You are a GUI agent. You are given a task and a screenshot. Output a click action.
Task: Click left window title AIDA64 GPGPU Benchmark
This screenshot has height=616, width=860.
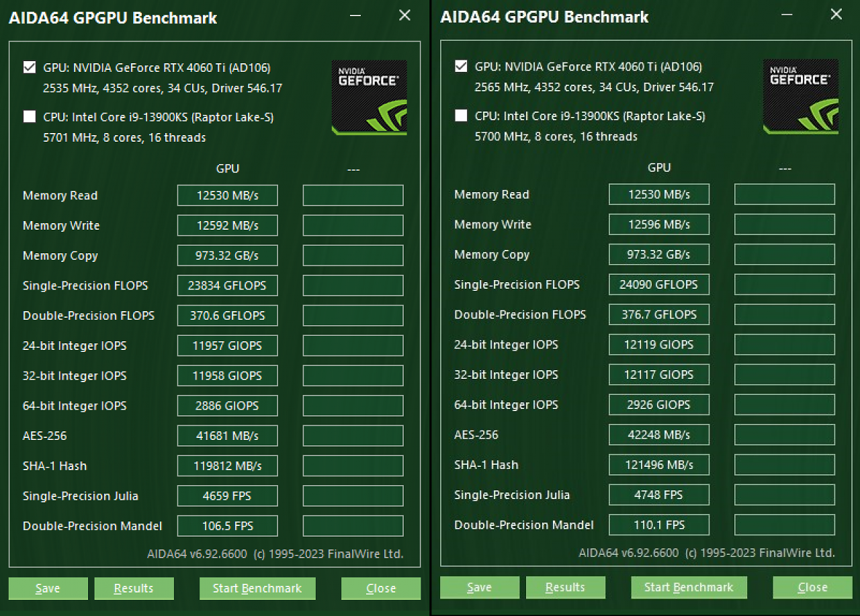pyautogui.click(x=113, y=18)
